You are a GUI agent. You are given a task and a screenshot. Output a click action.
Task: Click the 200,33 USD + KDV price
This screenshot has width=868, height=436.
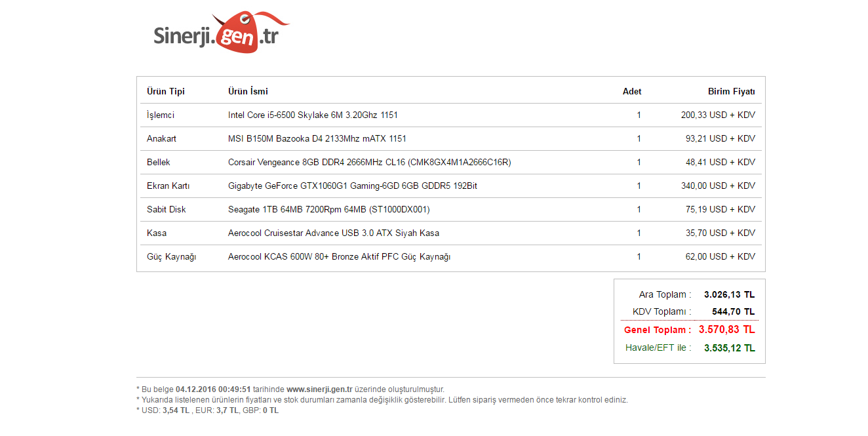(x=718, y=115)
